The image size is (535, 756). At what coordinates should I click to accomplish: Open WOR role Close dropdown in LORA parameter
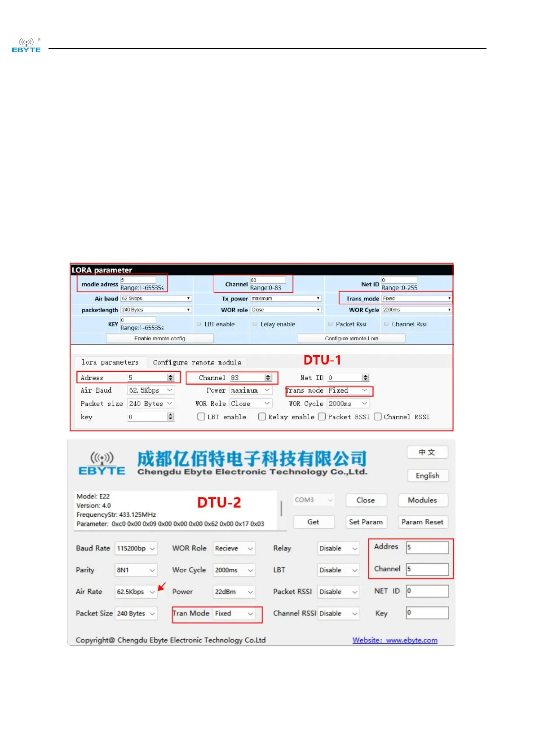286,310
